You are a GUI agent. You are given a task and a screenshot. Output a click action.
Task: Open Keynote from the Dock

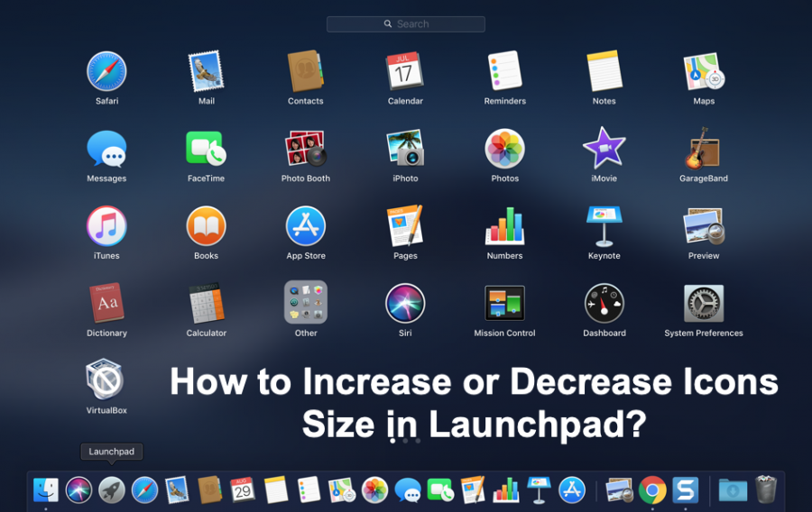tap(539, 489)
